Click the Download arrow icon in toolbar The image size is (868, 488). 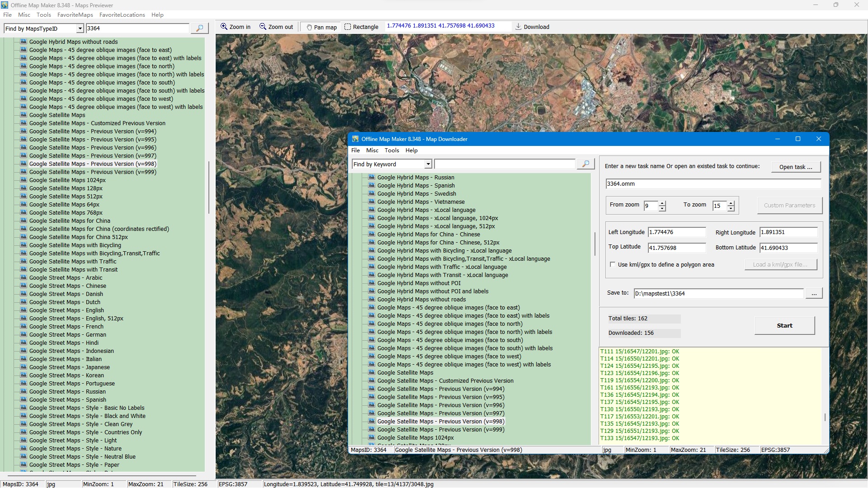coord(519,27)
